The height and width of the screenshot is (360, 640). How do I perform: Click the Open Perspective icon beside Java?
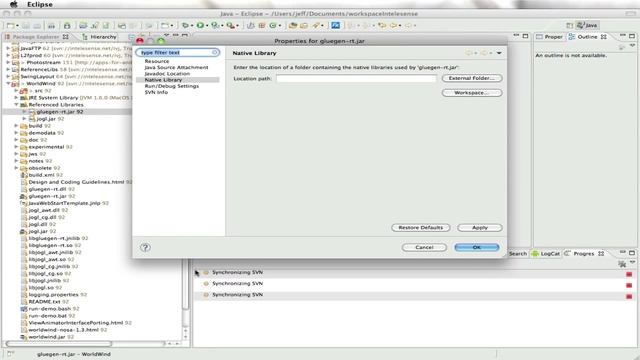click(569, 25)
